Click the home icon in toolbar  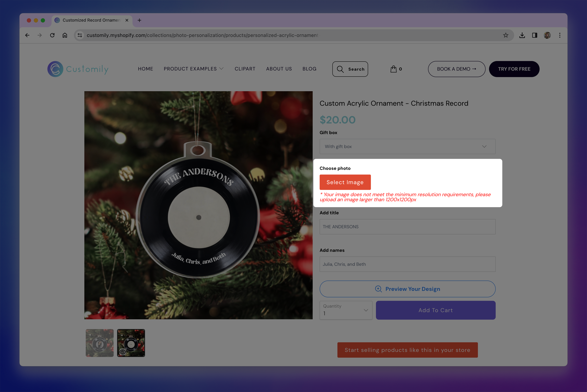(x=65, y=35)
